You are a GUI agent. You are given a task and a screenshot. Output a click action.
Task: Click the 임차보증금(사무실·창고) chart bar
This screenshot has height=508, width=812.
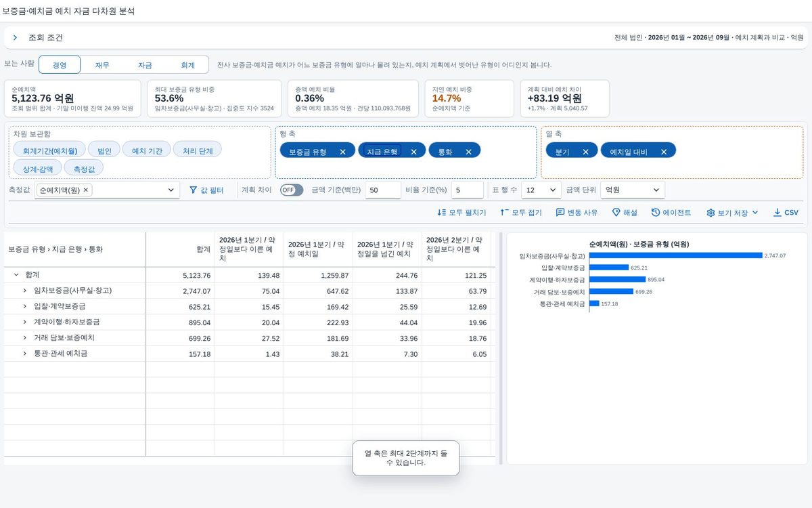(x=675, y=255)
